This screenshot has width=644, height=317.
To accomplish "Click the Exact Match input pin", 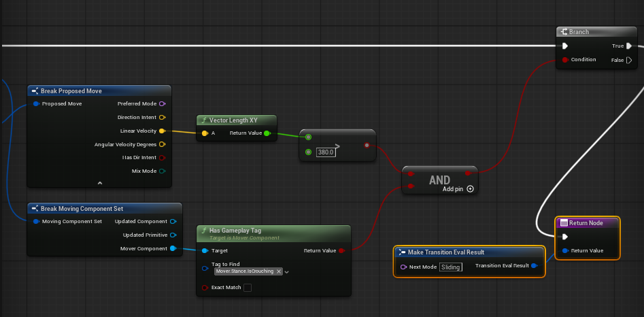I will coord(205,288).
